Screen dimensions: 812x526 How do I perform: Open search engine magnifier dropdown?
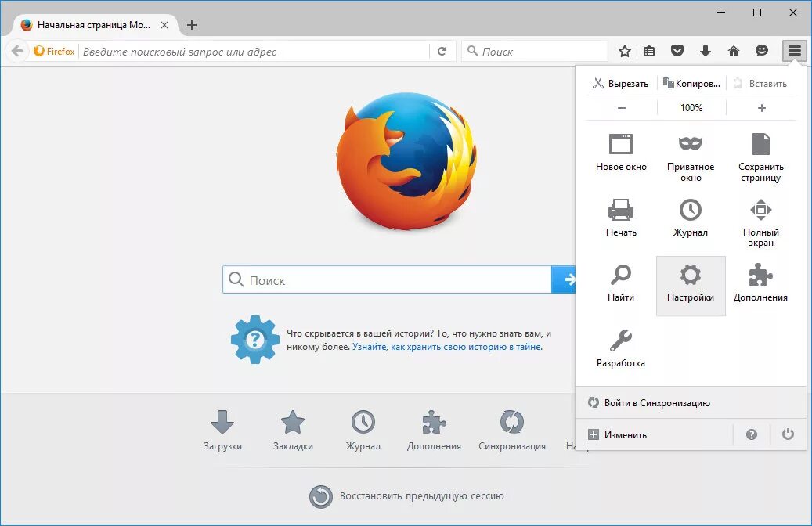[x=471, y=51]
